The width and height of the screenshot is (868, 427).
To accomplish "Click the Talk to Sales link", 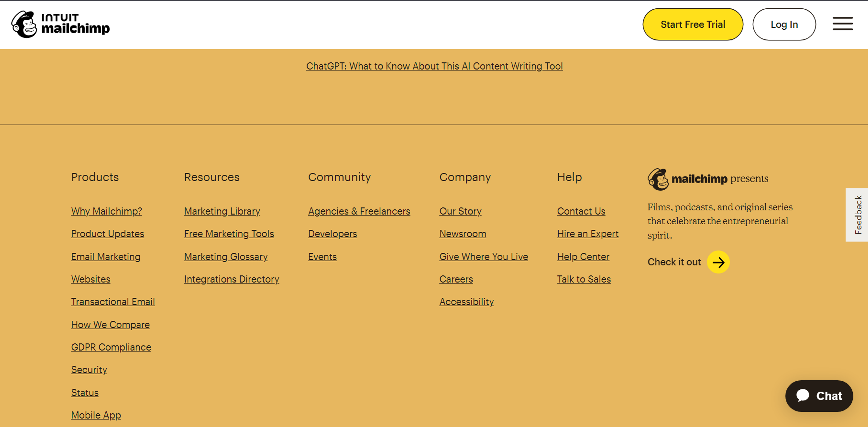I will pos(584,279).
